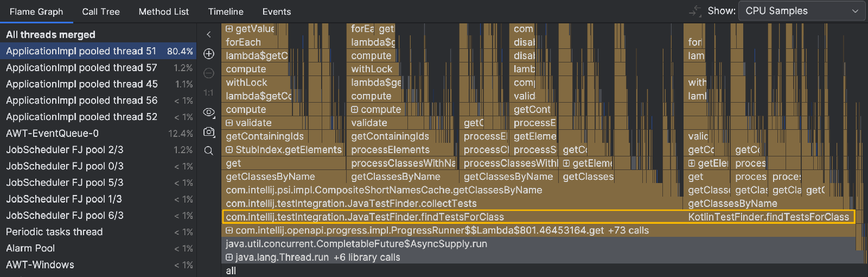
Task: Expand the getValue frame at the top
Action: coord(229,29)
